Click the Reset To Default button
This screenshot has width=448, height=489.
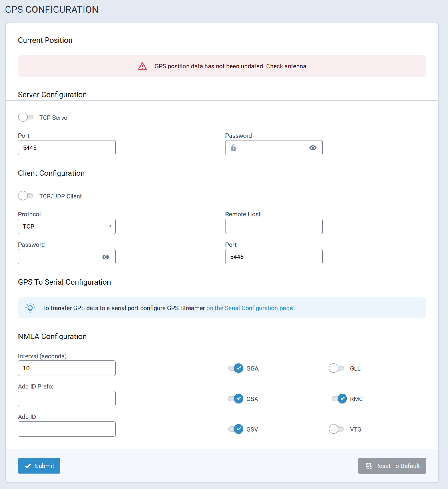(392, 466)
